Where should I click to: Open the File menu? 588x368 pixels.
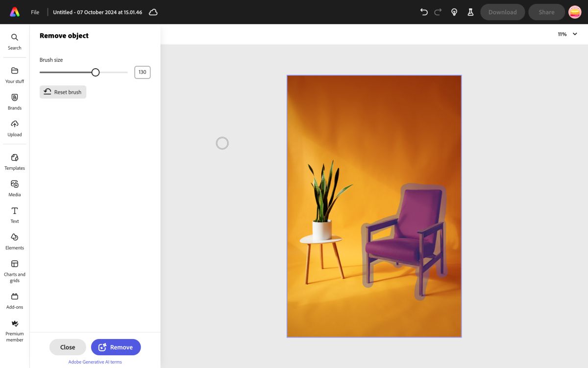[35, 12]
